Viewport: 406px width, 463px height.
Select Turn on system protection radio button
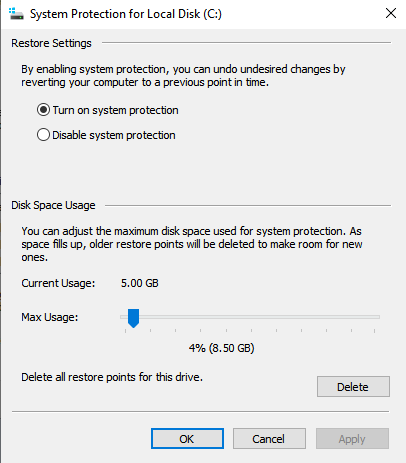point(43,110)
